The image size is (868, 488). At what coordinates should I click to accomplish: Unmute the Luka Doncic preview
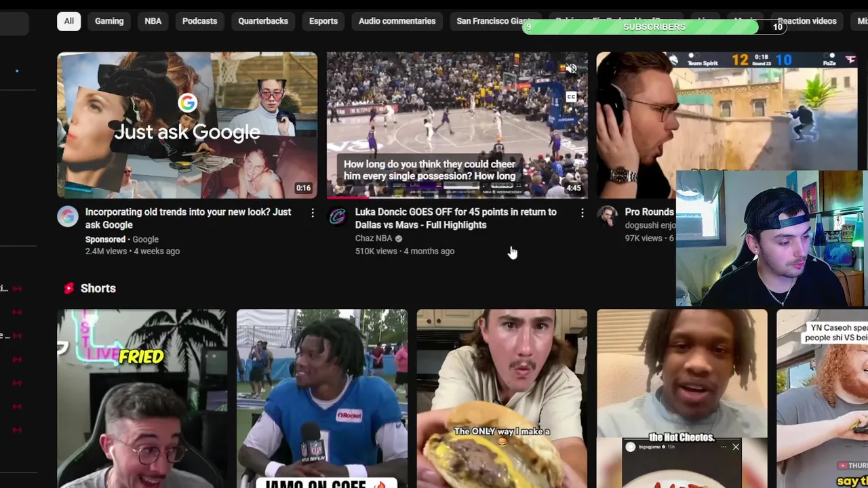(571, 68)
